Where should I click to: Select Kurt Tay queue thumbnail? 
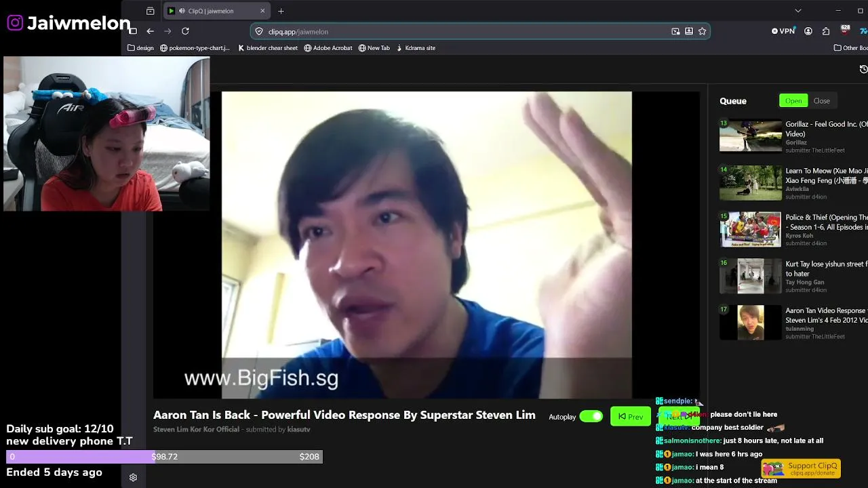[750, 276]
